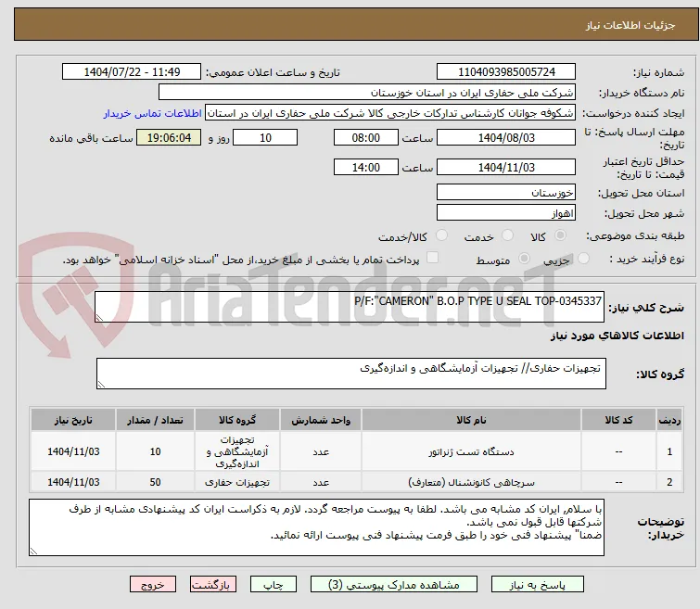Click the چاپ print button
Screen dimensions: 700x609
(x=274, y=585)
